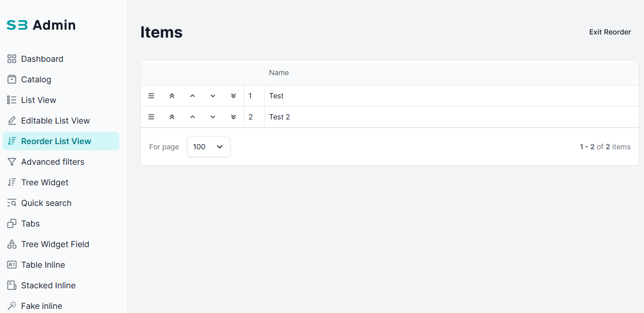Move Test 2 row to the top
644x313 pixels.
[x=172, y=117]
